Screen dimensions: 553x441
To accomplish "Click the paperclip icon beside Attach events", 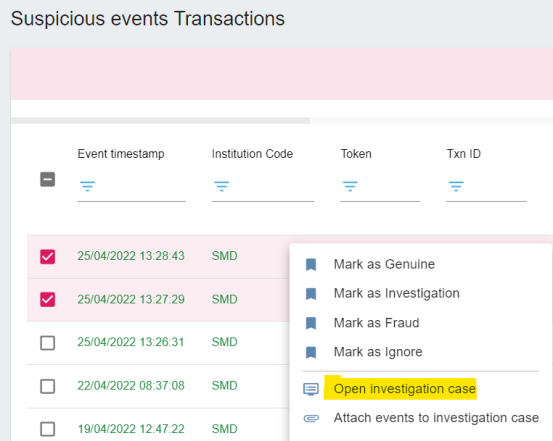I will 311,418.
